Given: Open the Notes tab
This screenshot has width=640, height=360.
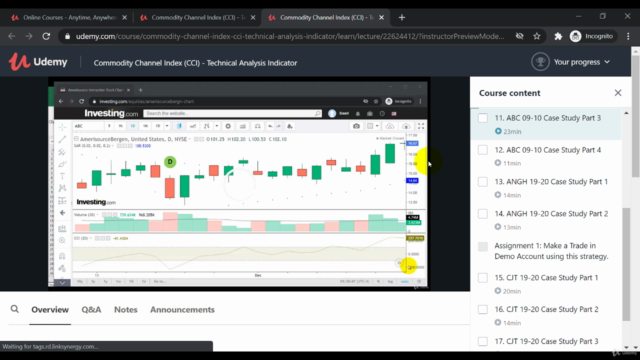Looking at the screenshot, I should coord(126,309).
